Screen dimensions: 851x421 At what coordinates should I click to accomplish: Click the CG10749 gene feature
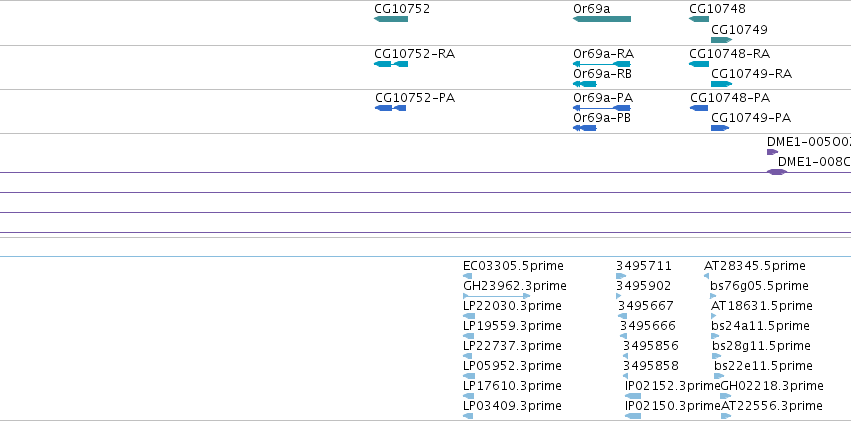point(721,40)
